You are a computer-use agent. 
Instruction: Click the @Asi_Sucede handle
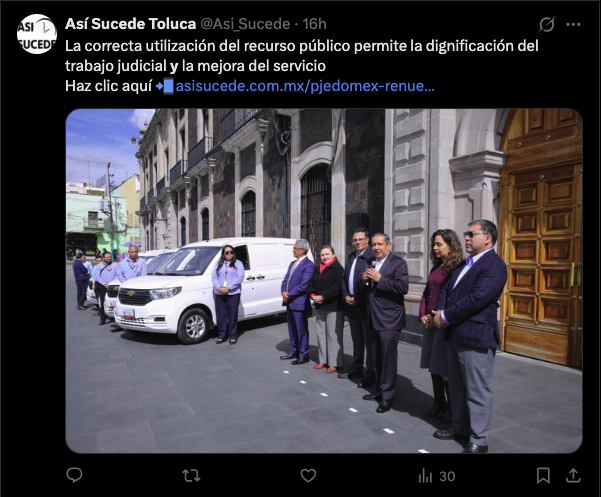click(245, 24)
